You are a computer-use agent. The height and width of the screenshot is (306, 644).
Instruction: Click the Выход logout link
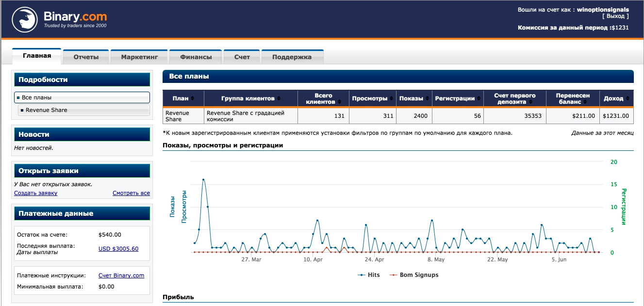pyautogui.click(x=615, y=16)
